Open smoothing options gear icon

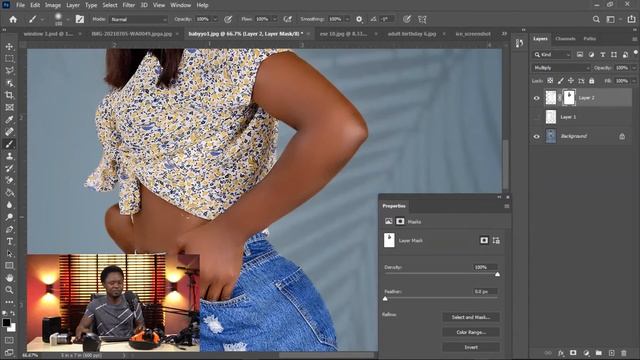359,19
